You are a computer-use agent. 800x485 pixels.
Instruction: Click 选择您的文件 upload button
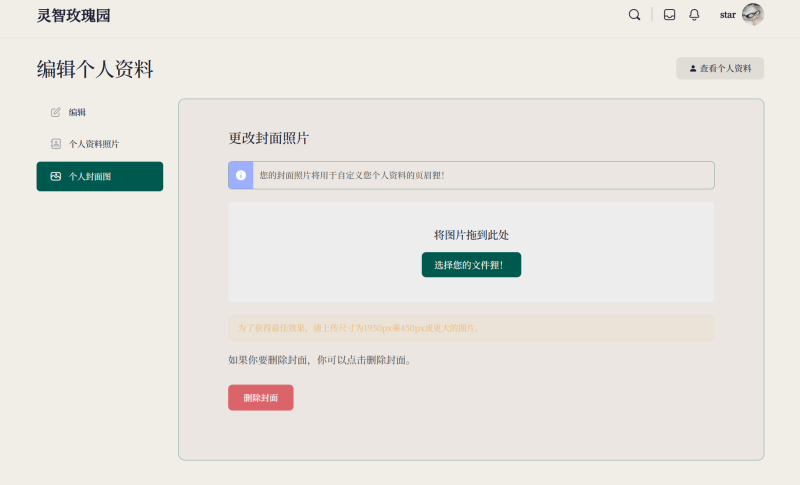click(x=471, y=265)
